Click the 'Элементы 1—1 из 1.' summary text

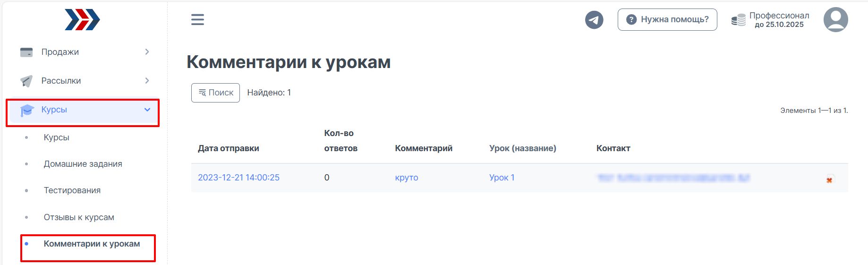[814, 111]
